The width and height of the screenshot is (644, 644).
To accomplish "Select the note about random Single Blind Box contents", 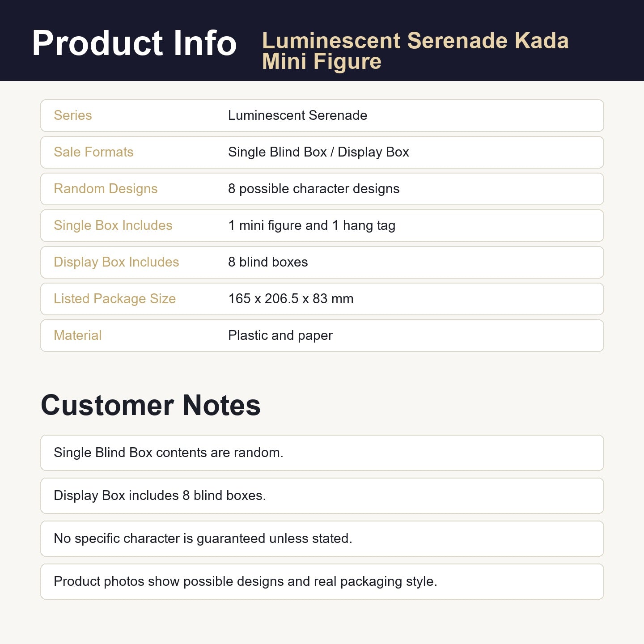I will pyautogui.click(x=322, y=453).
